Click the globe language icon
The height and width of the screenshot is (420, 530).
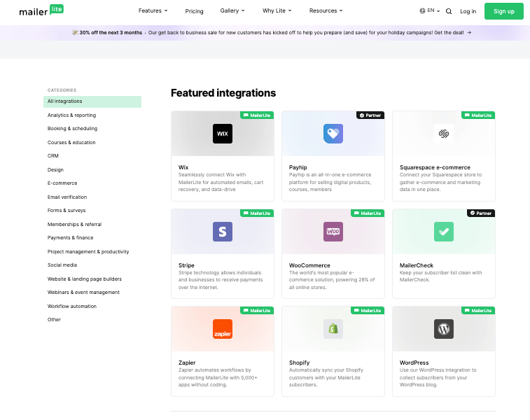pos(422,10)
